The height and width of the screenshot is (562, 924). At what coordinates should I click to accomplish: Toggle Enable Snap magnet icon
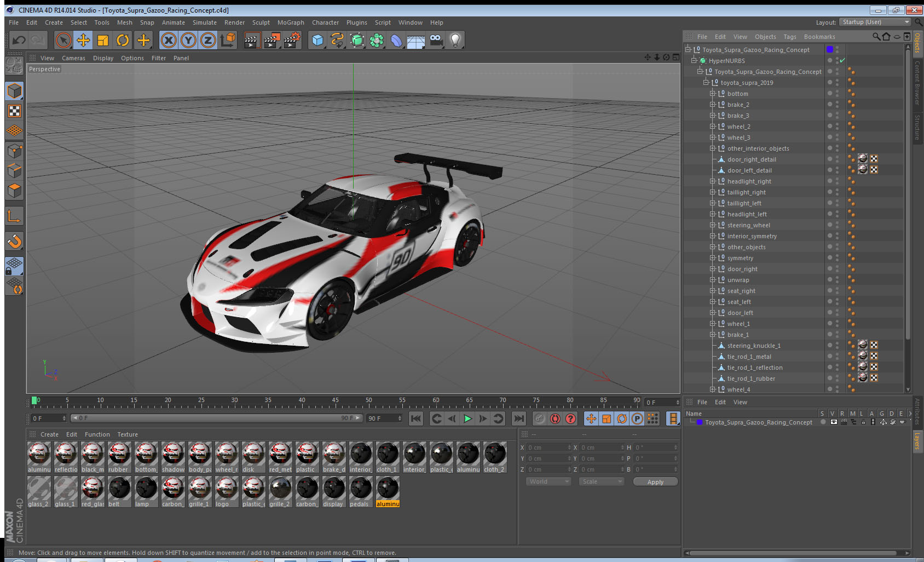pos(14,241)
